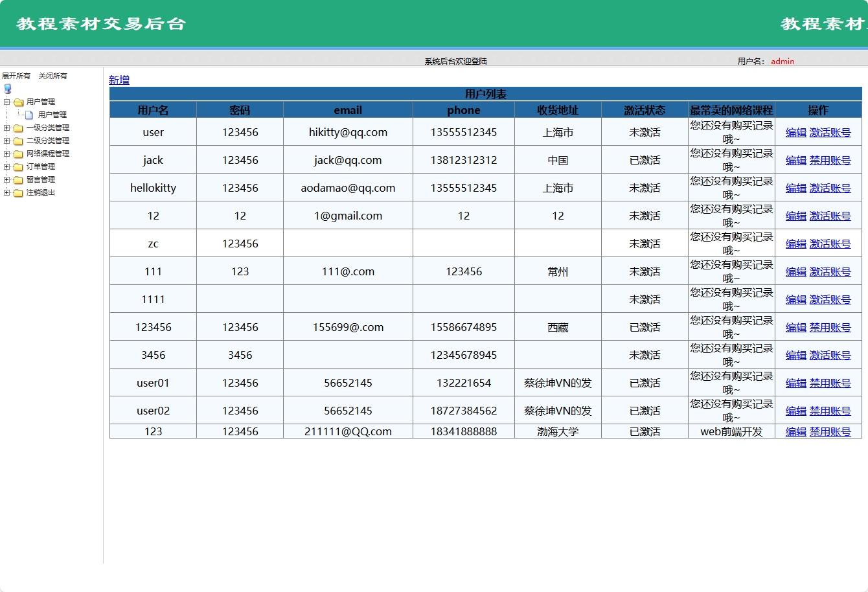Open the 网络课程管理 menu item
The image size is (868, 592).
point(47,154)
